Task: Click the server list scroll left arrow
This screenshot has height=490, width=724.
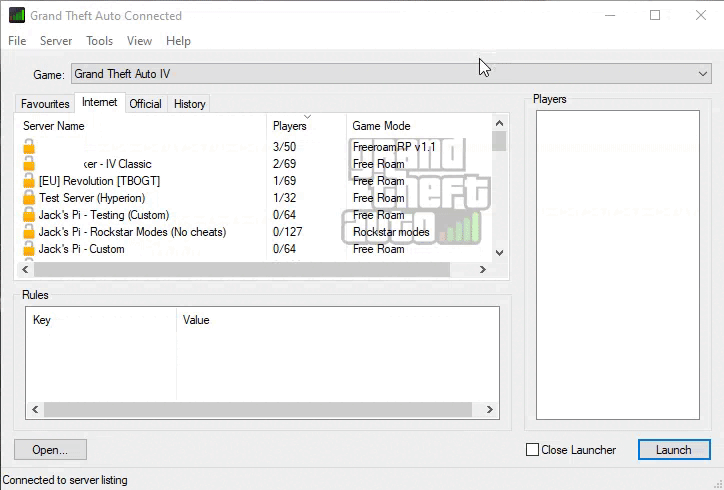Action: [x=25, y=269]
